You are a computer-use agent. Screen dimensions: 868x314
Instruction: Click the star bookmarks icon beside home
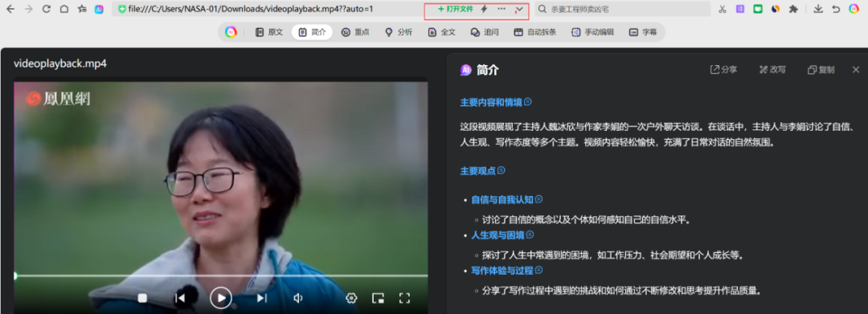[82, 9]
